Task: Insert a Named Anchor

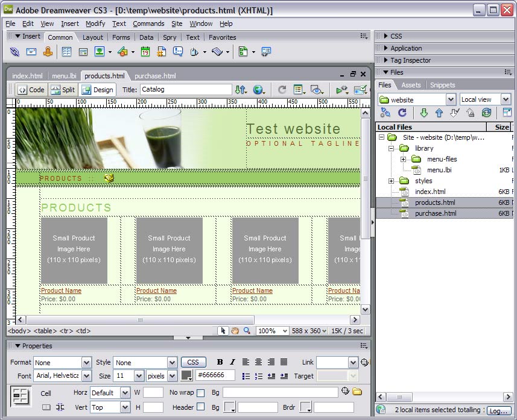Action: coord(48,52)
